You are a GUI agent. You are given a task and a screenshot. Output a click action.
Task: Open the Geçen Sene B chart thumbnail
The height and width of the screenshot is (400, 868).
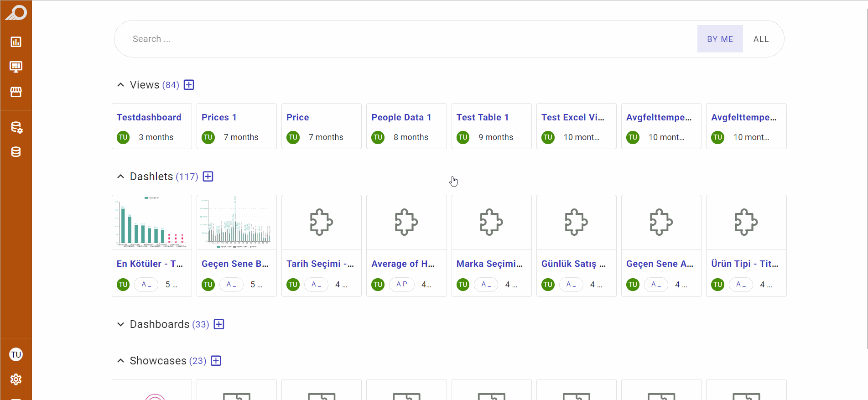237,222
